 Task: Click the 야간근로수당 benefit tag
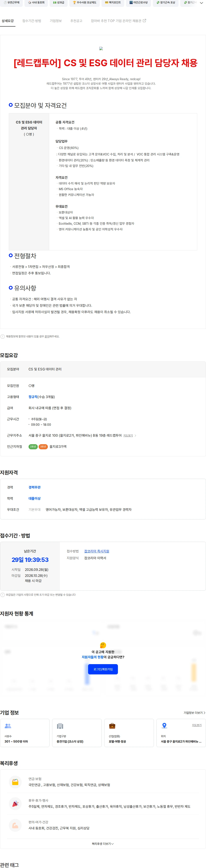tap(139, 3)
